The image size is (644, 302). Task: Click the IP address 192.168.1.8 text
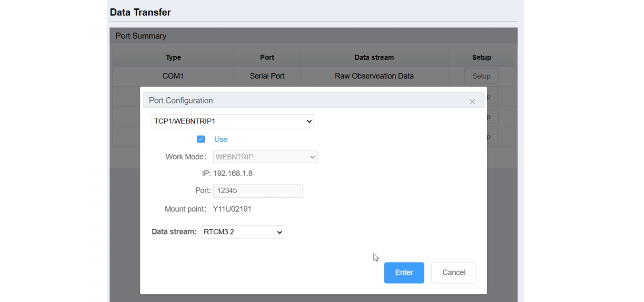pyautogui.click(x=233, y=173)
